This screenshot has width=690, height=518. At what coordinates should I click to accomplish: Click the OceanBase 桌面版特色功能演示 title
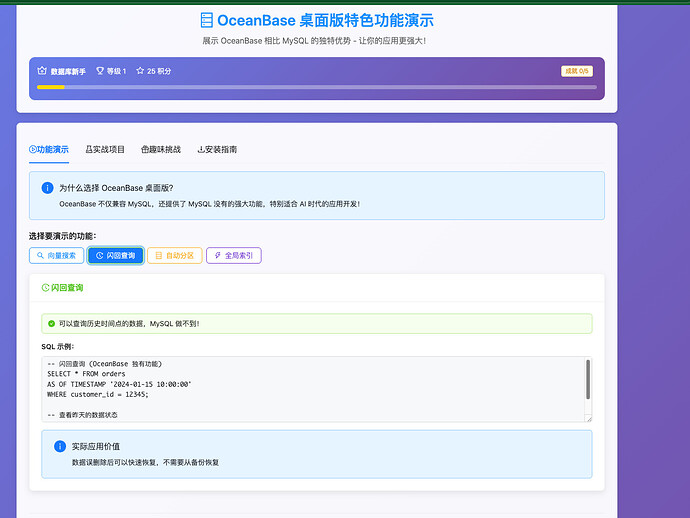pyautogui.click(x=325, y=21)
